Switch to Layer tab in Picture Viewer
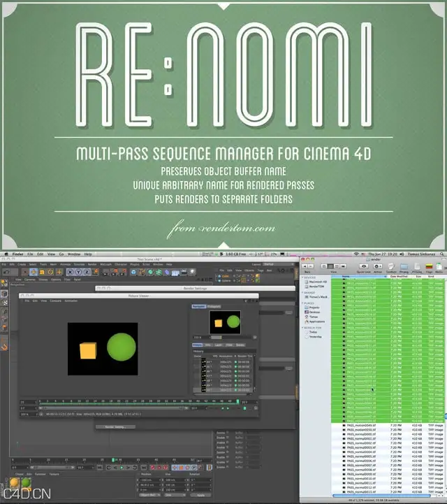Image resolution: width=447 pixels, height=504 pixels. 219,345
